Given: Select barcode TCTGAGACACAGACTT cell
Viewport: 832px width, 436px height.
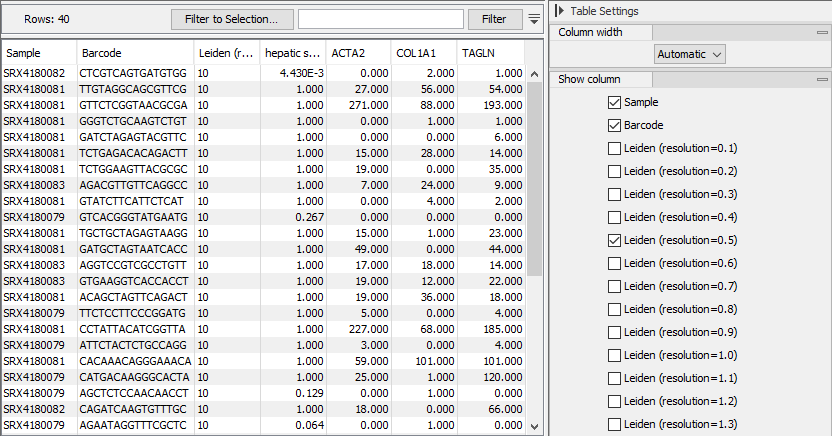Looking at the screenshot, I should pyautogui.click(x=135, y=153).
